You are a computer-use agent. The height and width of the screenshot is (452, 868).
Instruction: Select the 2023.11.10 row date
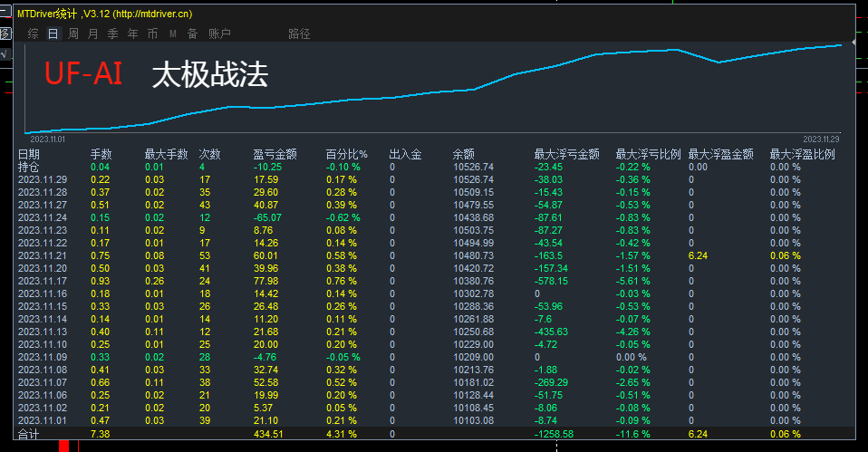point(43,345)
